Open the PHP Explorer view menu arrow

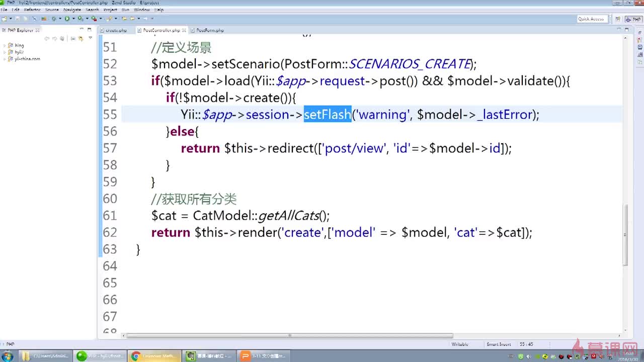click(x=91, y=38)
